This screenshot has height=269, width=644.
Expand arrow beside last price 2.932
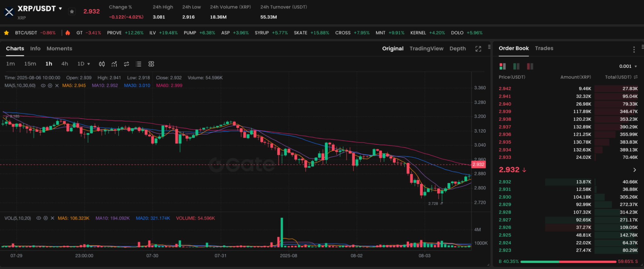click(x=634, y=170)
